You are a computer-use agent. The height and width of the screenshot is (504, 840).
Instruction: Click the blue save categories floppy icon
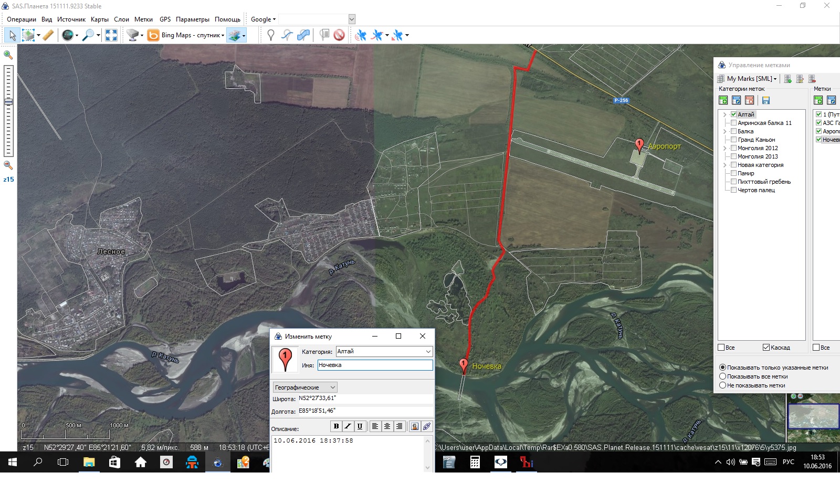(x=765, y=100)
